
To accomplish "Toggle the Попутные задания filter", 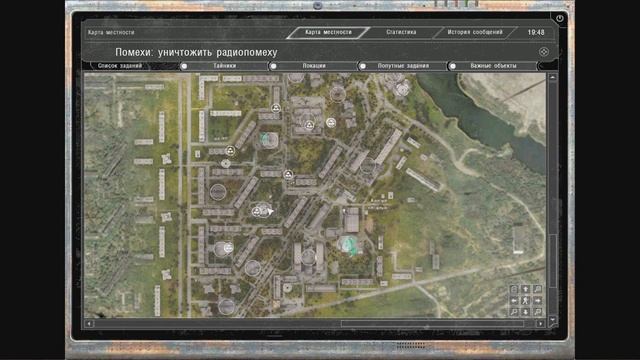I will (x=403, y=66).
